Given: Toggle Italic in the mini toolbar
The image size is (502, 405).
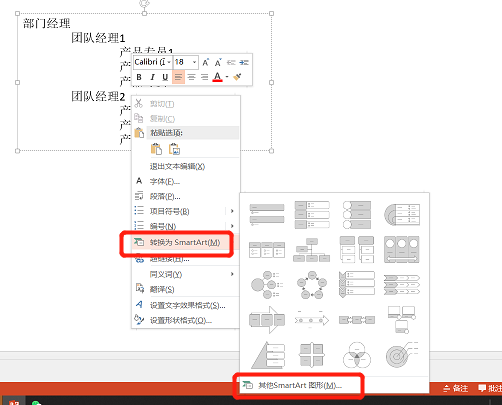Looking at the screenshot, I should (152, 77).
